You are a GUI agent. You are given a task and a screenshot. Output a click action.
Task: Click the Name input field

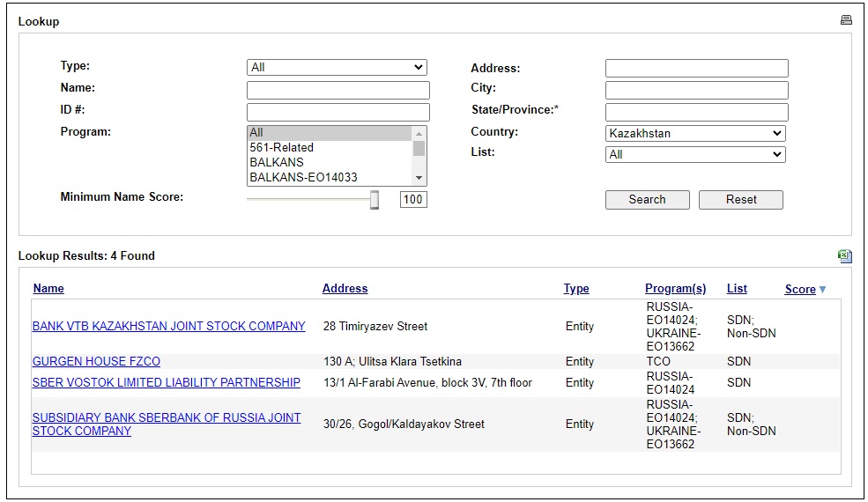(x=338, y=90)
